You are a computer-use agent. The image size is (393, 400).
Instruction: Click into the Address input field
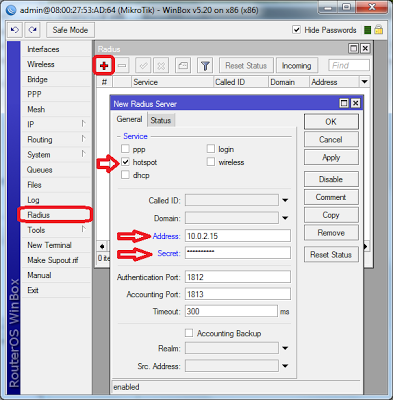pyautogui.click(x=238, y=236)
